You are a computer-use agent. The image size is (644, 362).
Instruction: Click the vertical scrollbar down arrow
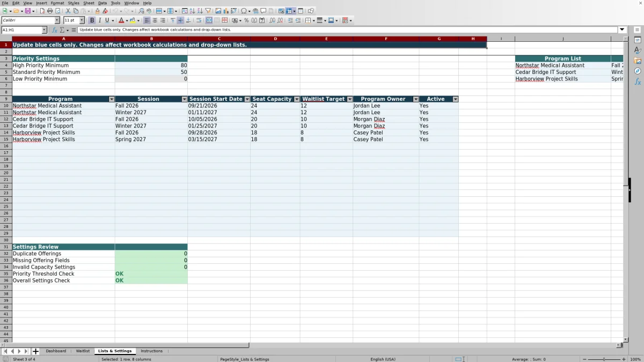[x=626, y=339]
